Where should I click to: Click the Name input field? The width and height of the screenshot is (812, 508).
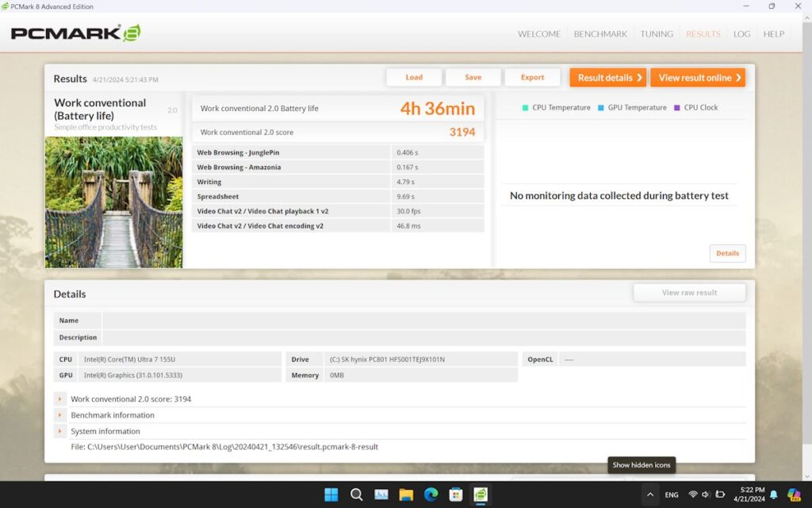pyautogui.click(x=423, y=321)
